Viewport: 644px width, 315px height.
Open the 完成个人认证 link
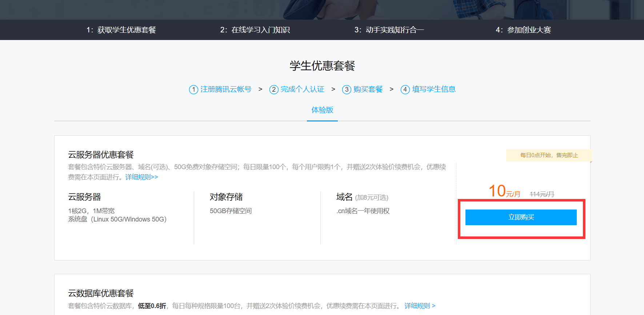pos(303,89)
